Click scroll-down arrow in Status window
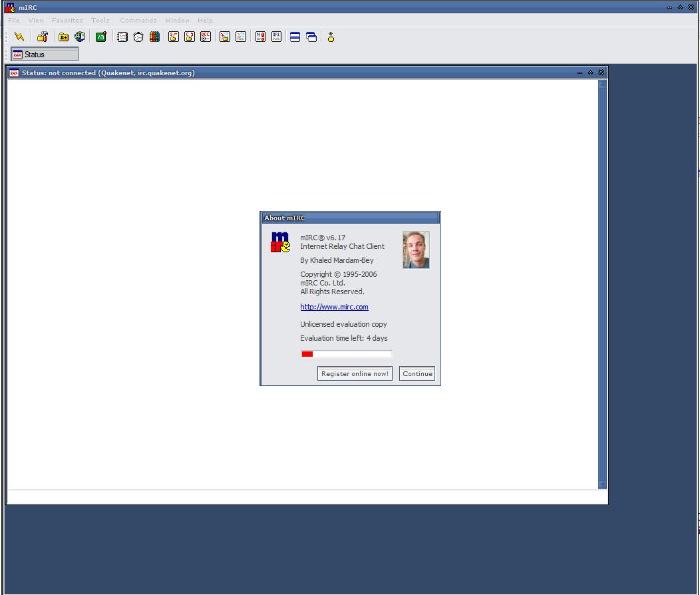This screenshot has width=700, height=595. (602, 485)
